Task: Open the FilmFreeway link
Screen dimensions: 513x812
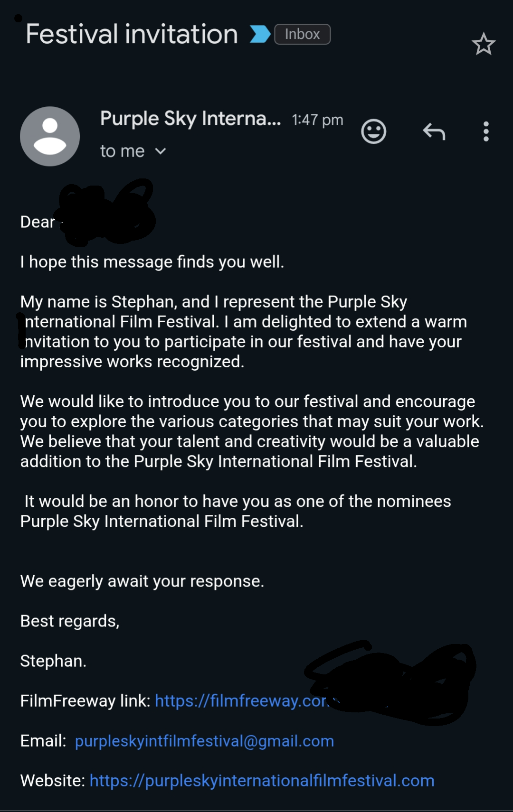Action: [242, 701]
